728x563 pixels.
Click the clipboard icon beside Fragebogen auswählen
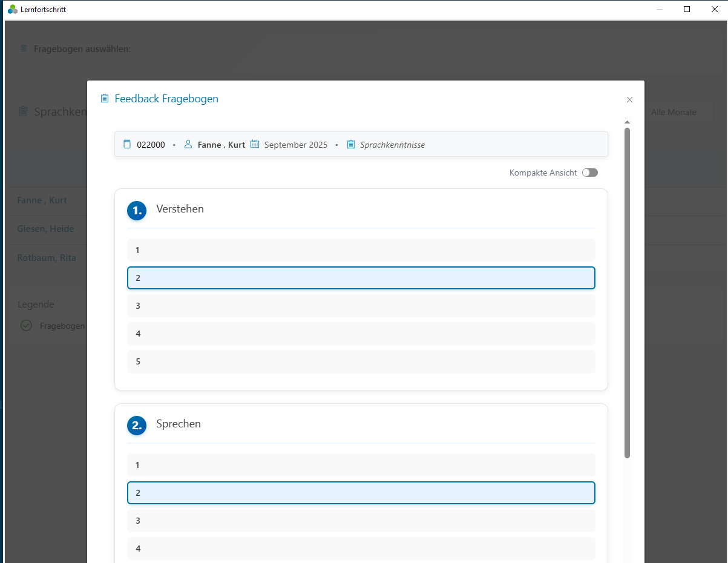24,48
